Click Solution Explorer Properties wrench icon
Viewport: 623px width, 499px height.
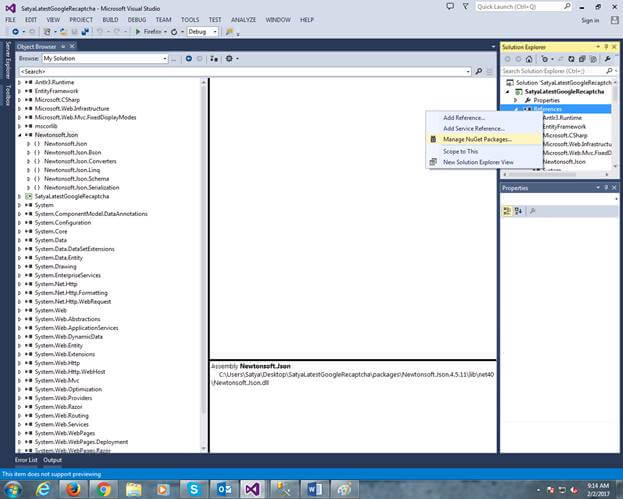pos(608,59)
